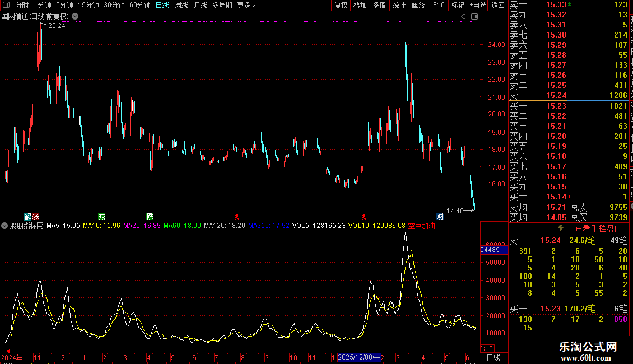
Task: Switch to 30分钟 period
Action: coord(114,5)
